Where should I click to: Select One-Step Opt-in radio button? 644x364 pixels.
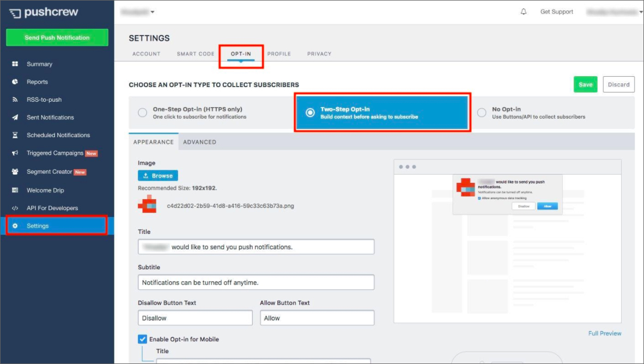(143, 113)
